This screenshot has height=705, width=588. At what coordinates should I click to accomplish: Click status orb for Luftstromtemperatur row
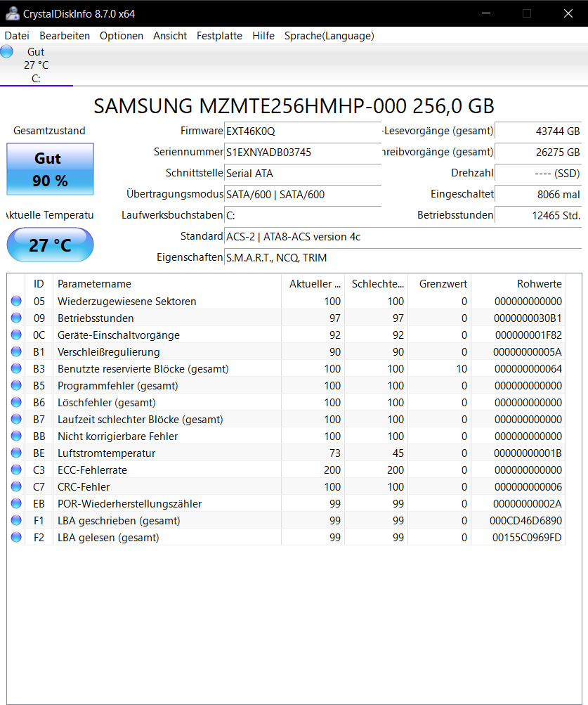click(16, 453)
